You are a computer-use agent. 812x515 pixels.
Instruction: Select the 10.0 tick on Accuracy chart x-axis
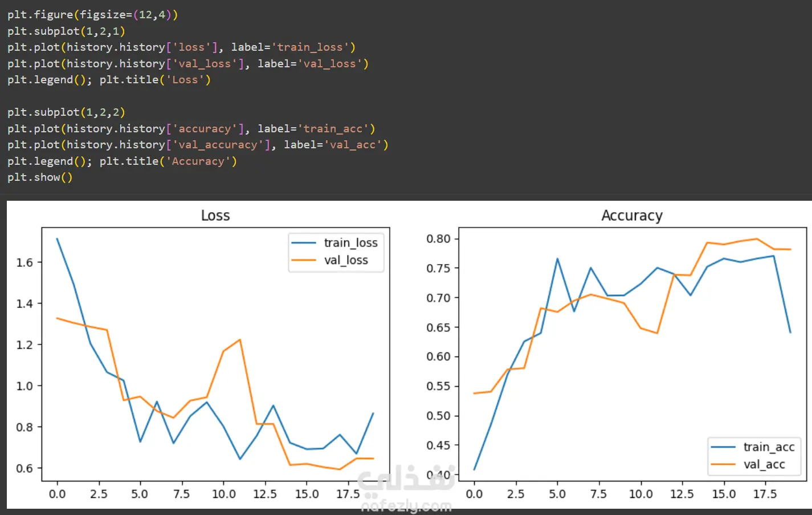click(x=640, y=494)
